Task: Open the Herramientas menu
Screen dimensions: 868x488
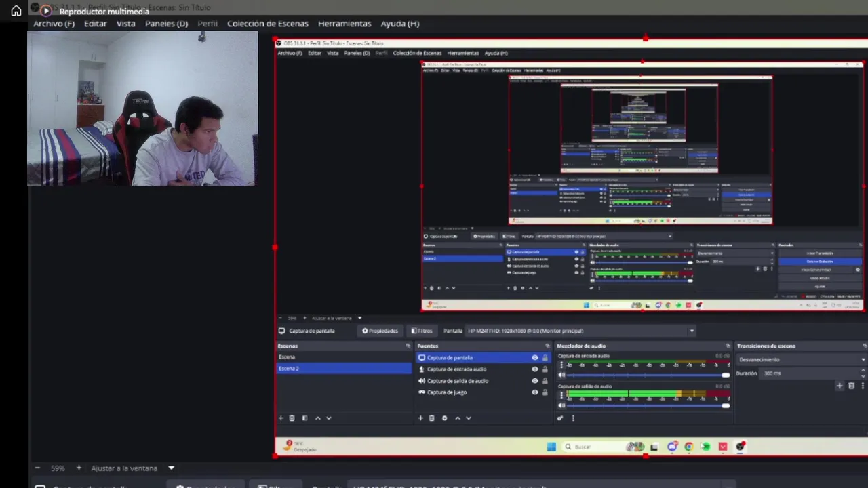Action: pyautogui.click(x=344, y=24)
